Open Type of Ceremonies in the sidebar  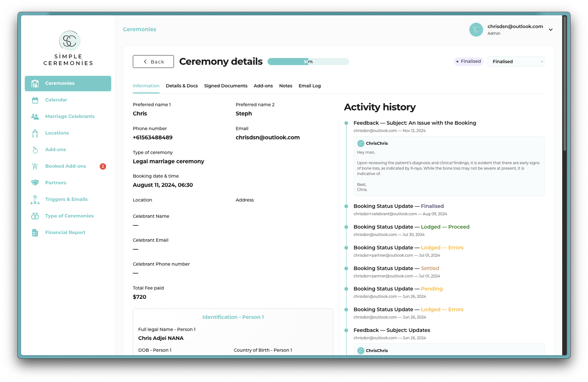[68, 216]
